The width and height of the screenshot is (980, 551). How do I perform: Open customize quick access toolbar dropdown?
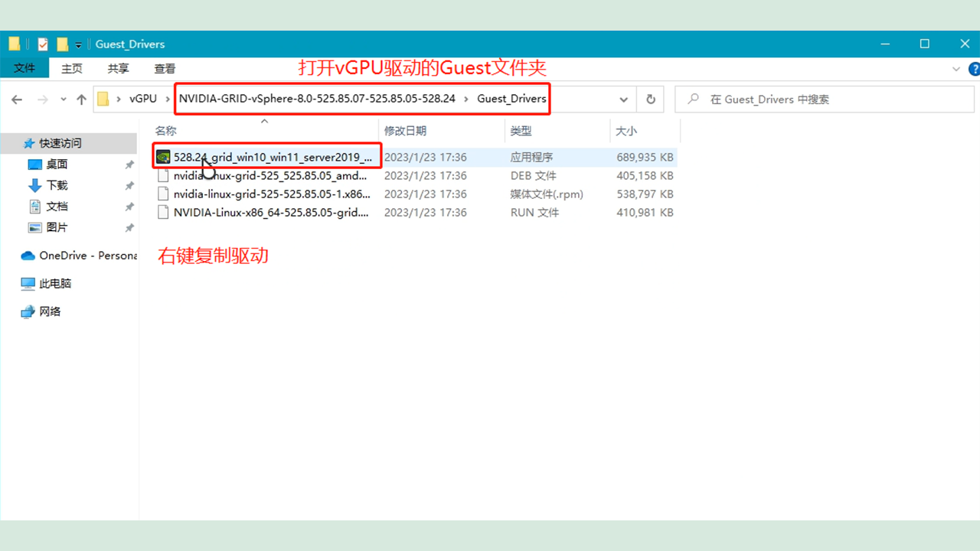point(78,45)
